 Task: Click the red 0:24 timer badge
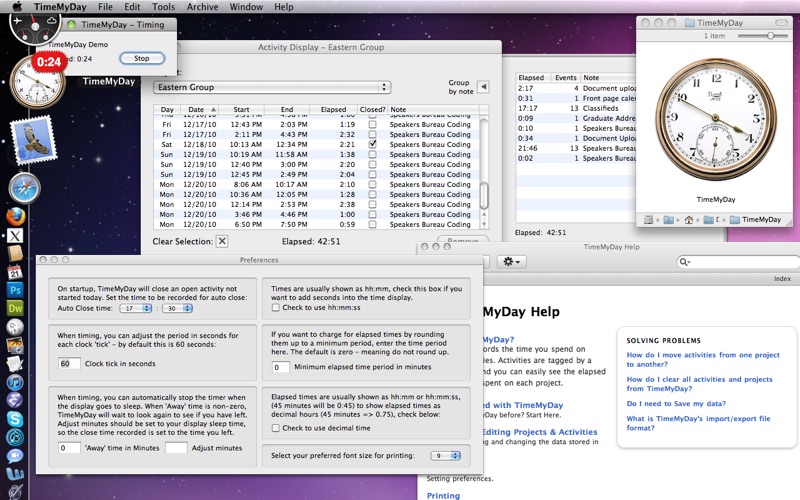point(49,62)
